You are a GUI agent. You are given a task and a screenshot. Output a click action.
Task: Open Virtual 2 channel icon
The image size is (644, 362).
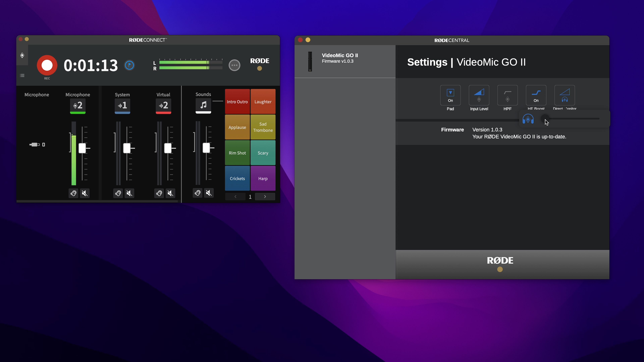pyautogui.click(x=163, y=105)
